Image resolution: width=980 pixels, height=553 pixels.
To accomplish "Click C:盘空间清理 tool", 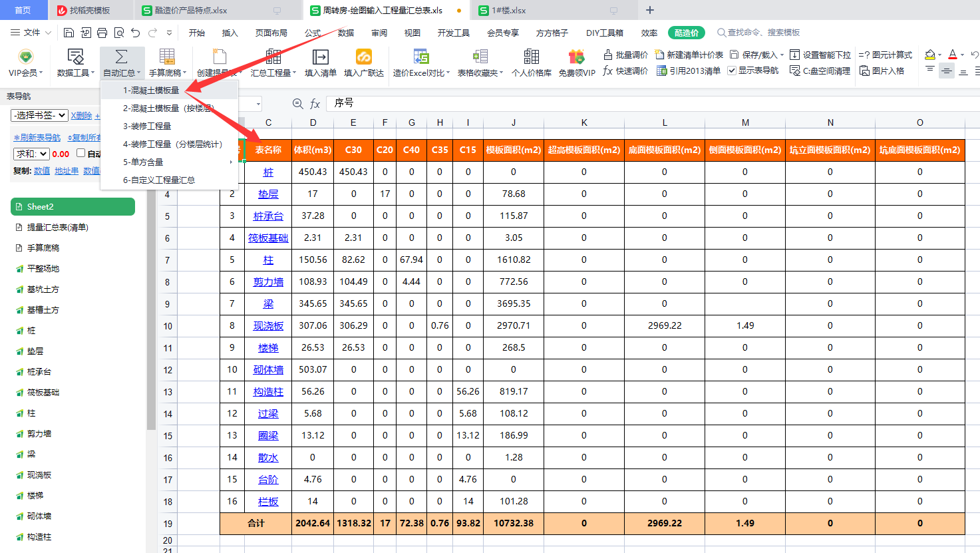I will (x=820, y=71).
